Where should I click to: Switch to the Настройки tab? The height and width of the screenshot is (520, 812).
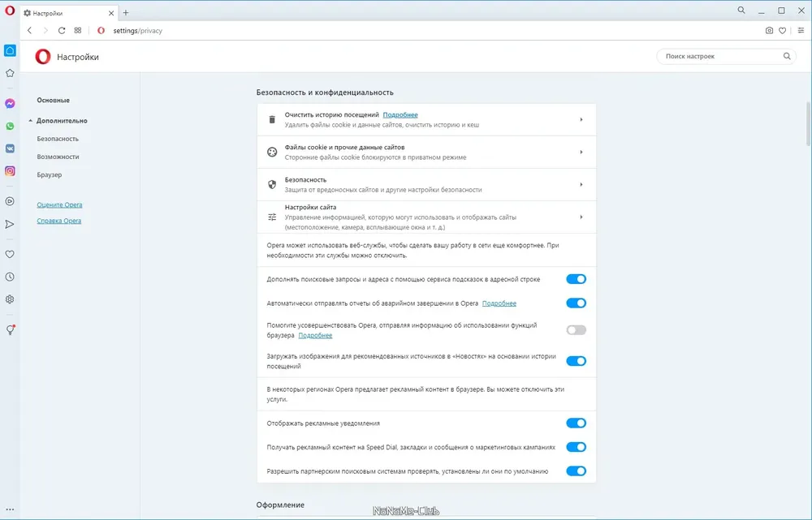68,13
